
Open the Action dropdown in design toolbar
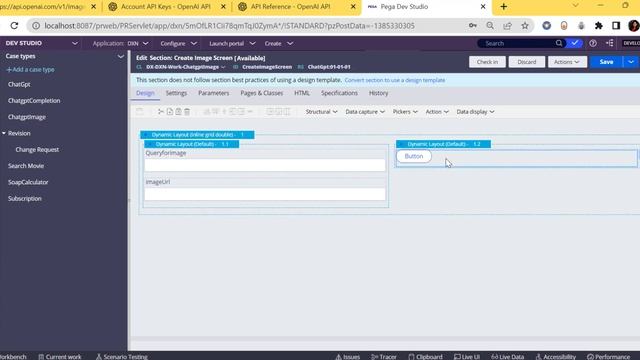click(x=437, y=111)
